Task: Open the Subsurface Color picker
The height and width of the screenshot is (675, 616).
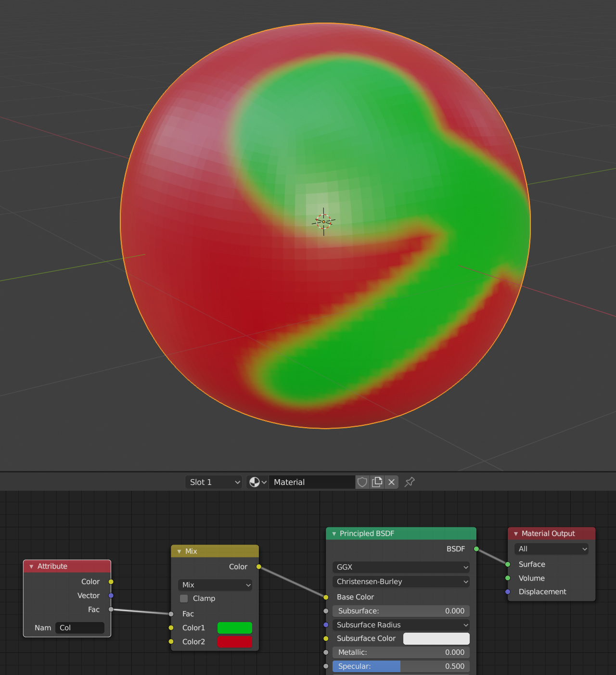Action: 436,638
